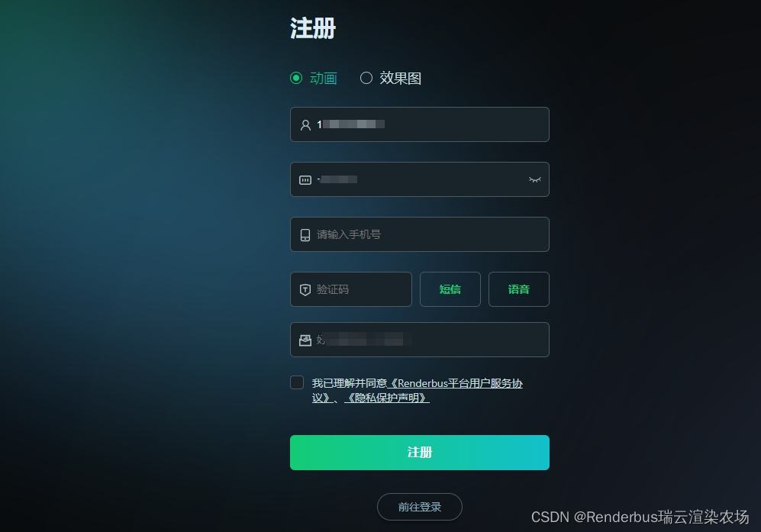Click the password keyboard icon
761x532 pixels.
point(305,180)
